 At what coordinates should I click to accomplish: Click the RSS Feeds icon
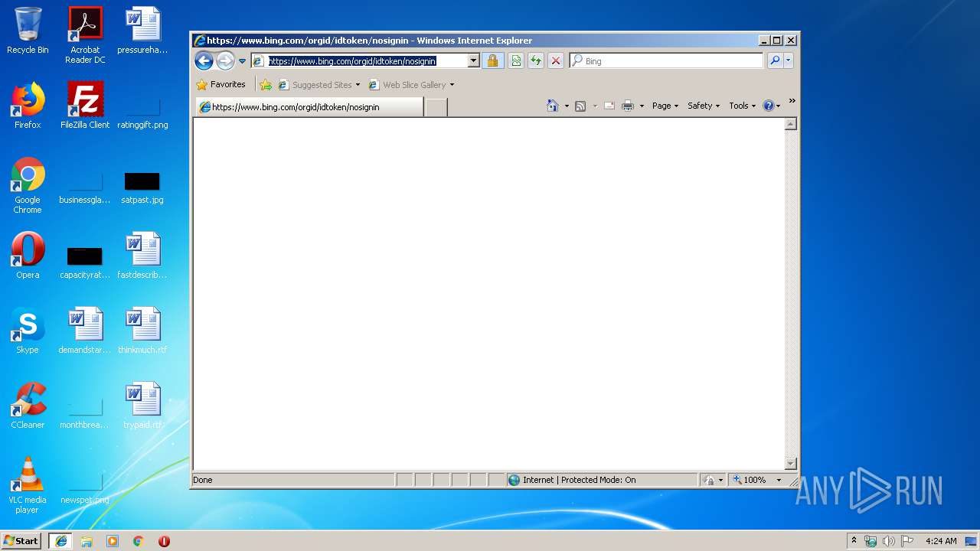(x=580, y=106)
